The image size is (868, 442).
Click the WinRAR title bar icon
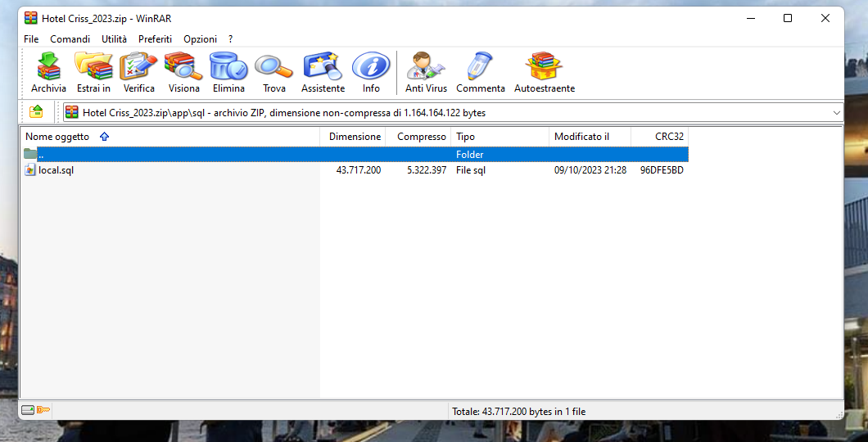click(x=31, y=18)
